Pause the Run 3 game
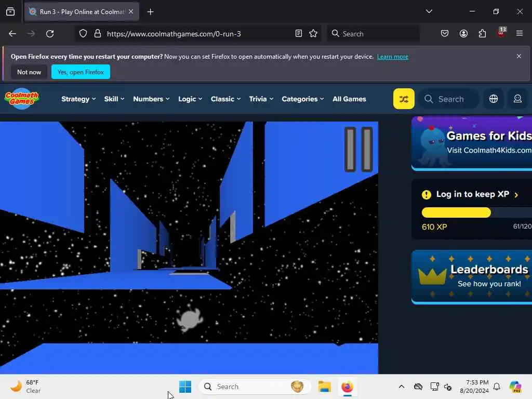The height and width of the screenshot is (399, 532). point(358,149)
